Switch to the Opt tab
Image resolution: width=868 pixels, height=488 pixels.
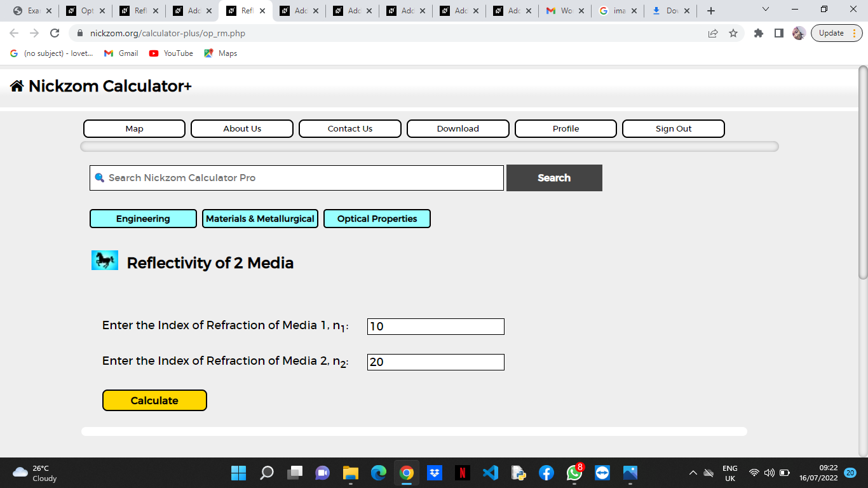(86, 11)
